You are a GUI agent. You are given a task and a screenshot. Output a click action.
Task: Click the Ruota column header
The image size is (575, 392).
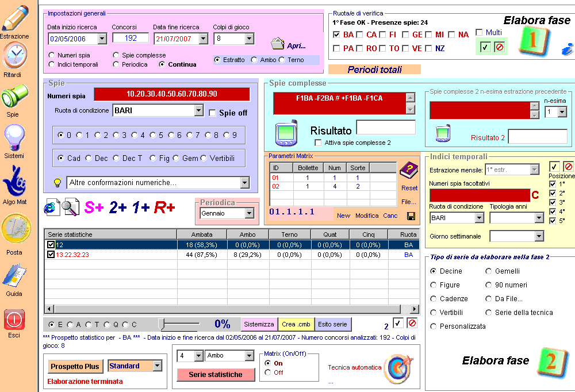tap(404, 235)
